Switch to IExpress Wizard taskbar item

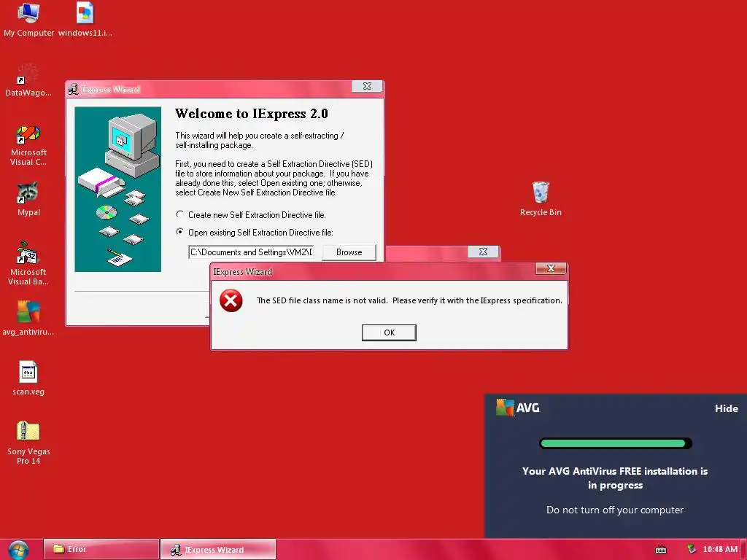(x=217, y=550)
